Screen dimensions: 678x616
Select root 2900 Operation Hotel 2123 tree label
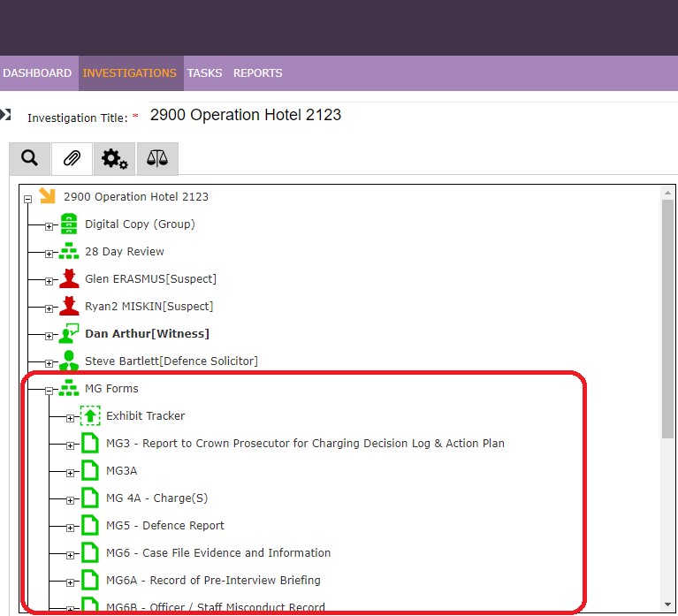point(136,197)
